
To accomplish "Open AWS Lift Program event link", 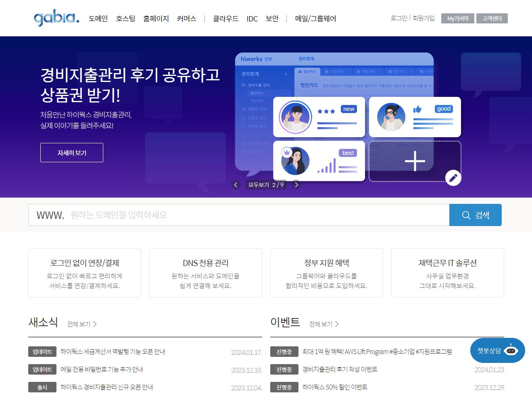I will click(x=377, y=352).
